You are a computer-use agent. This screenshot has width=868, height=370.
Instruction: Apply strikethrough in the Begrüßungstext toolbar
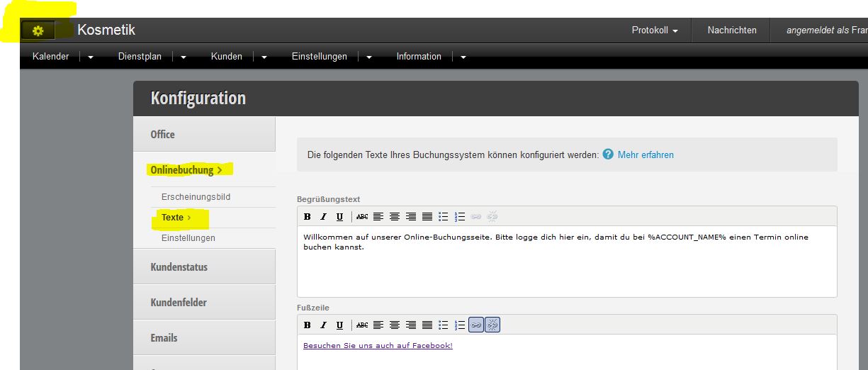362,217
